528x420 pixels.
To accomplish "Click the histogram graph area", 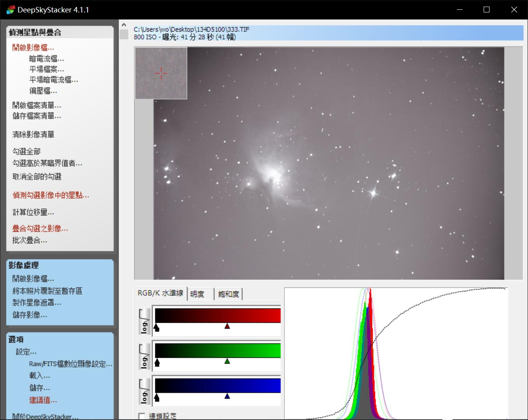I will pyautogui.click(x=396, y=353).
